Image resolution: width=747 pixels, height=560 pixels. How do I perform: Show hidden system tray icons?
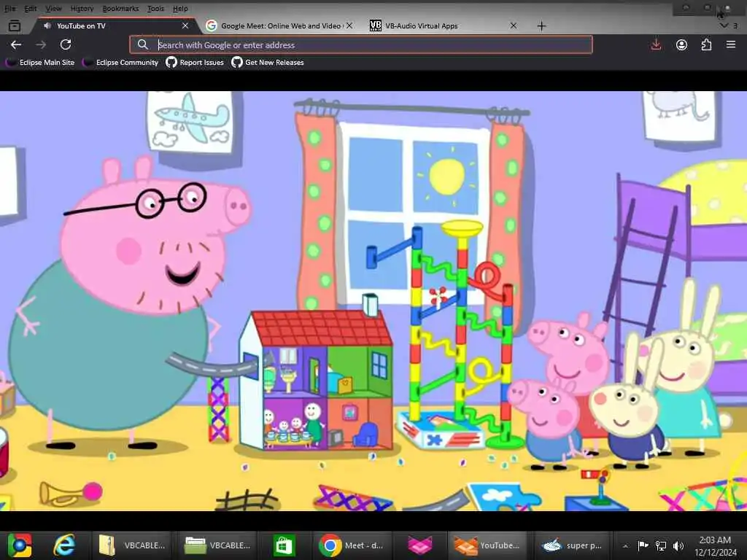click(x=625, y=546)
